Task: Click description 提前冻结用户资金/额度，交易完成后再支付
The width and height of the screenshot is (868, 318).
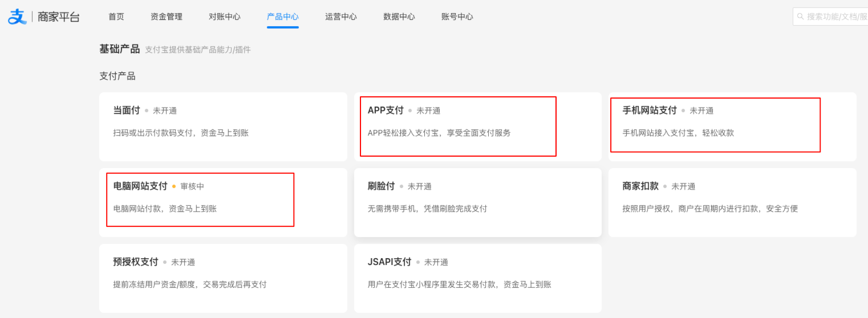Action: [190, 284]
